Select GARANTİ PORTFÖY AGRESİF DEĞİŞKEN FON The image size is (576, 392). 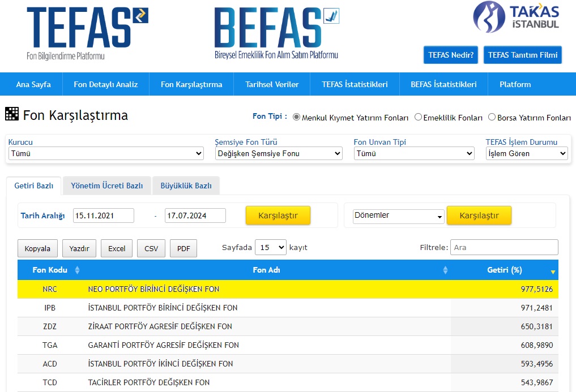point(164,346)
